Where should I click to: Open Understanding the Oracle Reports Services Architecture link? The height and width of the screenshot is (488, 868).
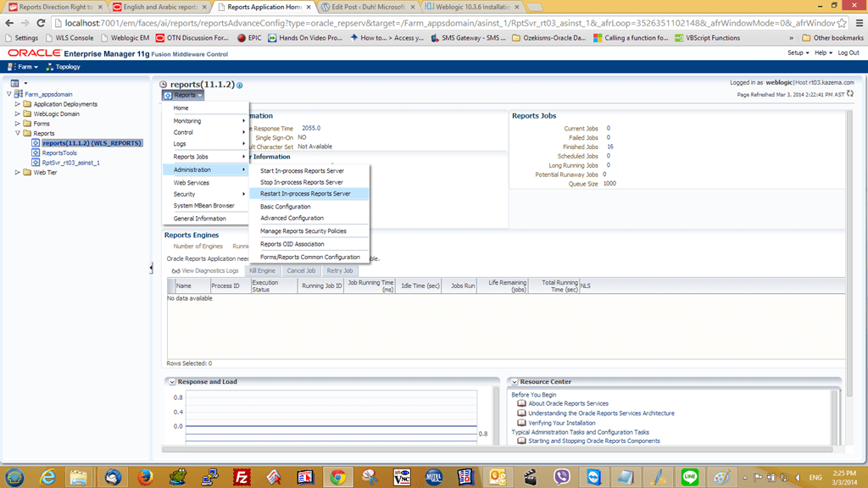coord(601,413)
